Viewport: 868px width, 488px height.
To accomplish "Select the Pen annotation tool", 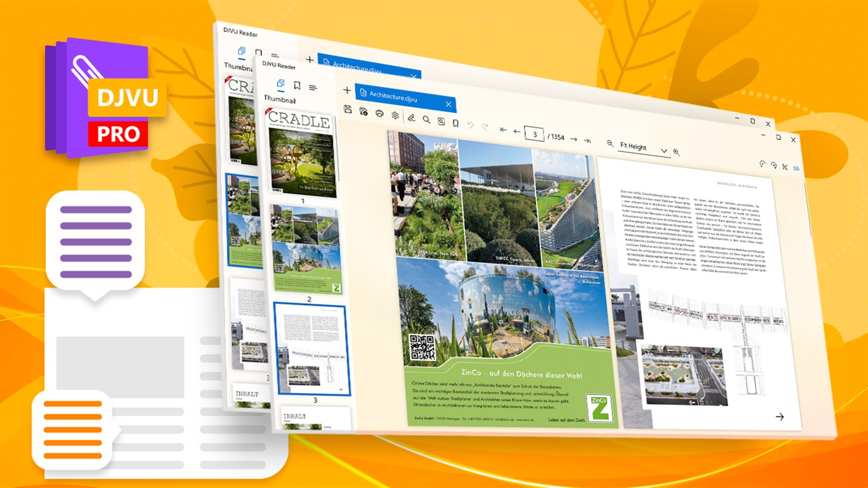I will (x=411, y=118).
